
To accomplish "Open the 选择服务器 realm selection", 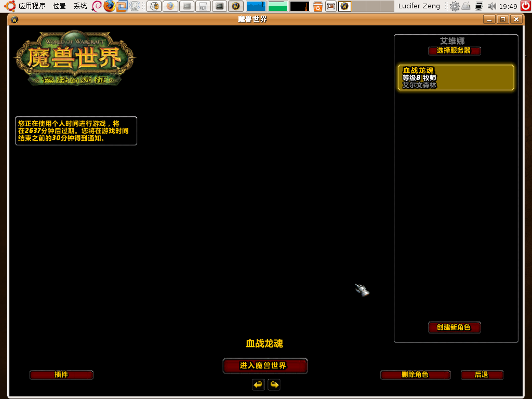I will coord(454,50).
